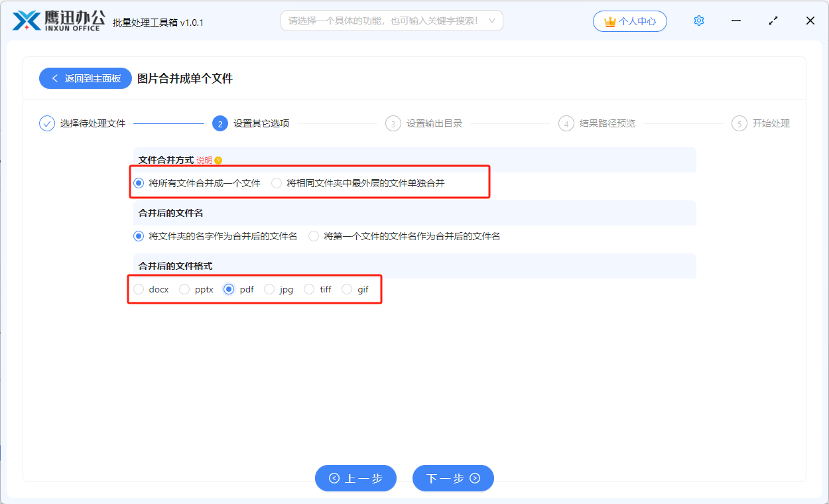Click step 4 numbered circle
The width and height of the screenshot is (829, 504).
coord(566,123)
